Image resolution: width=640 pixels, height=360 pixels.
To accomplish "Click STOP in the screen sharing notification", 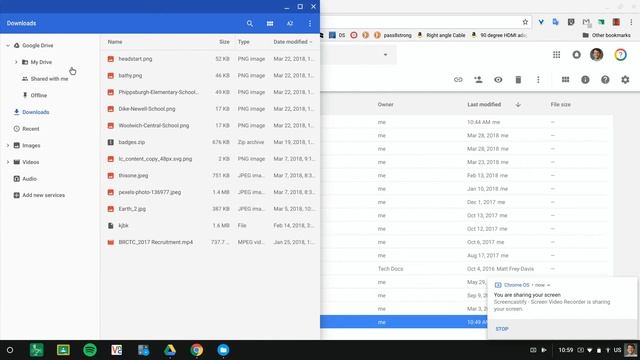I will click(x=502, y=329).
